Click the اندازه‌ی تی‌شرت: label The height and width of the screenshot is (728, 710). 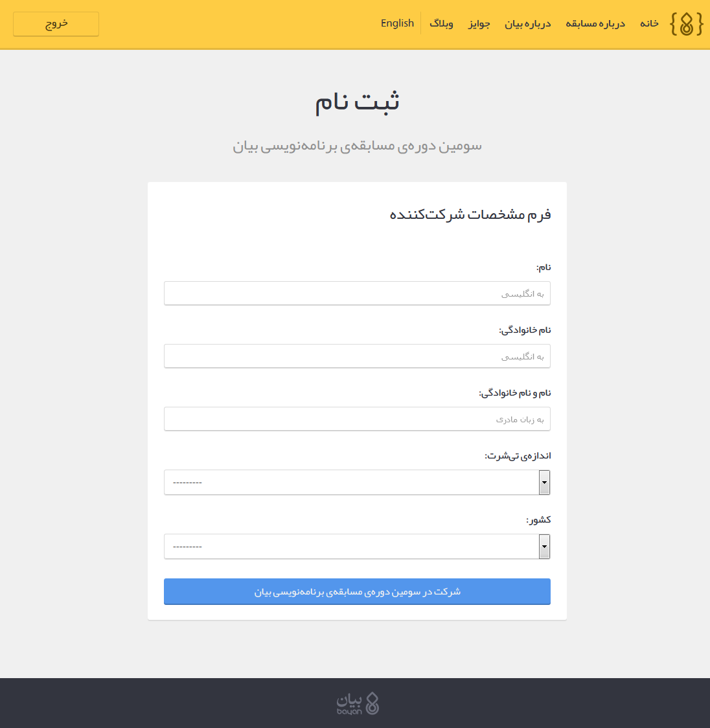[518, 456]
